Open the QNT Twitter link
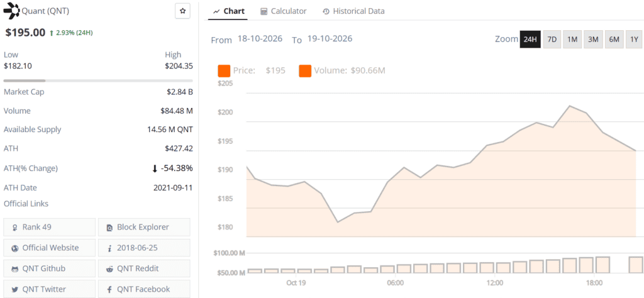 click(x=49, y=289)
